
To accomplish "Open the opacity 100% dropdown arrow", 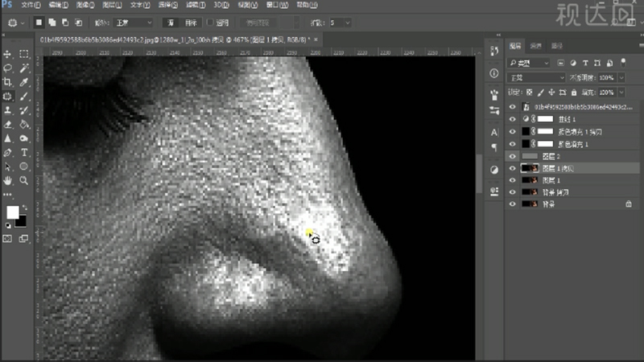I will point(621,77).
